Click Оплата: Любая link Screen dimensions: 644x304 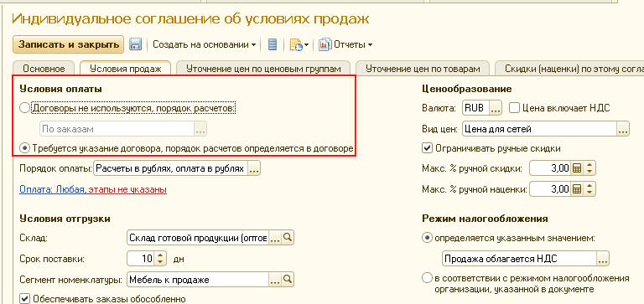[53, 189]
